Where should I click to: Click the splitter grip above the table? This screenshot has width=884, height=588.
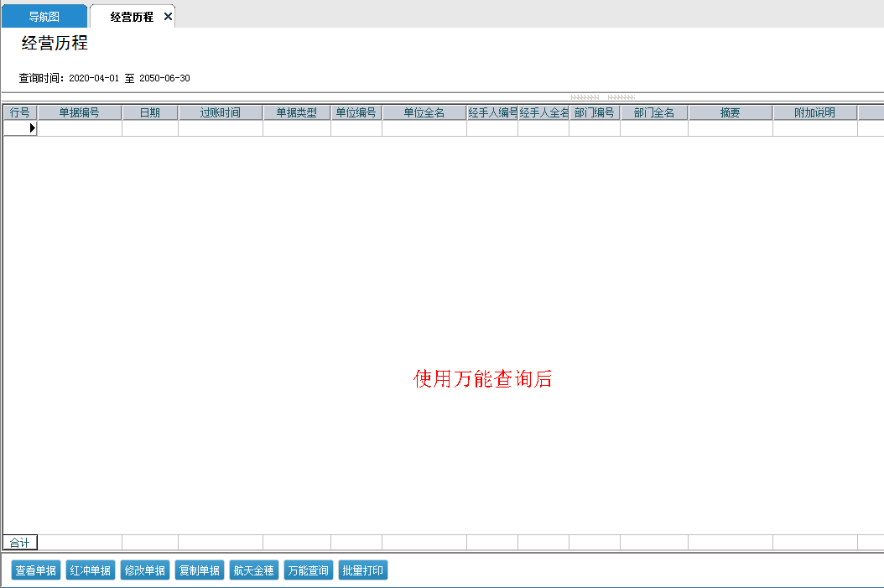tap(603, 97)
